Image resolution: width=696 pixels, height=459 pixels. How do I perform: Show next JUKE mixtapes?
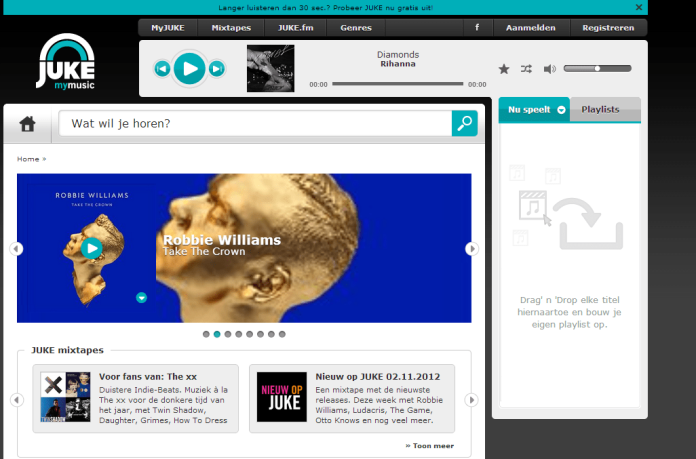coord(472,400)
